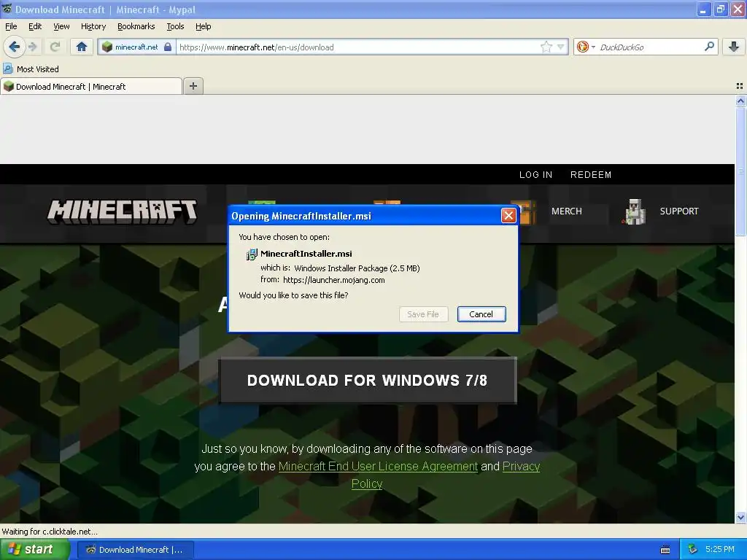The height and width of the screenshot is (560, 747).
Task: Open the Edit menu
Action: [x=35, y=26]
